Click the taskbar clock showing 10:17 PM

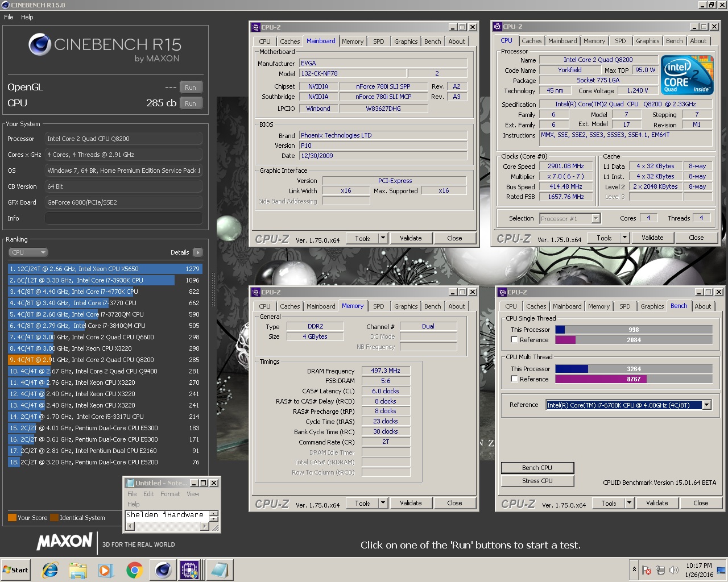(699, 570)
